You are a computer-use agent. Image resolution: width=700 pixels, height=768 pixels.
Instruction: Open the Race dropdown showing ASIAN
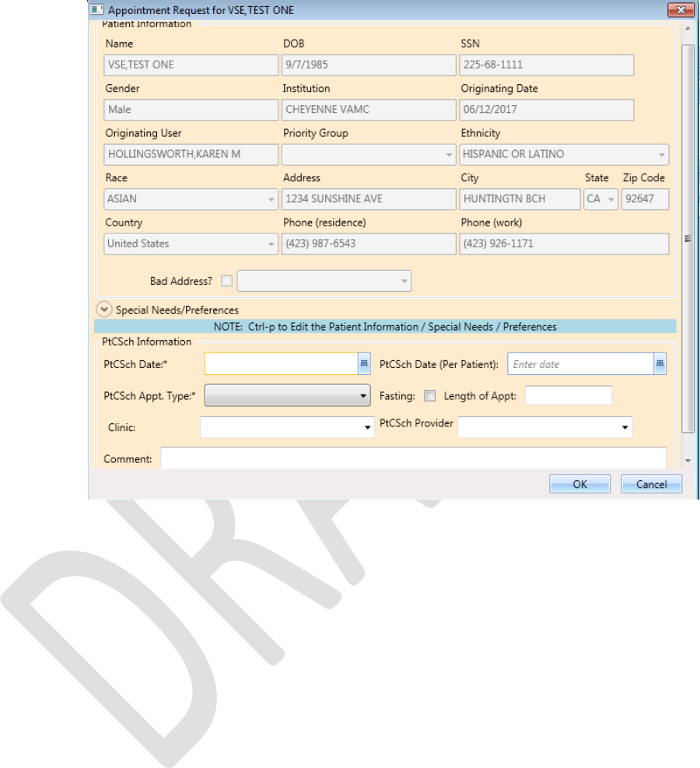191,199
